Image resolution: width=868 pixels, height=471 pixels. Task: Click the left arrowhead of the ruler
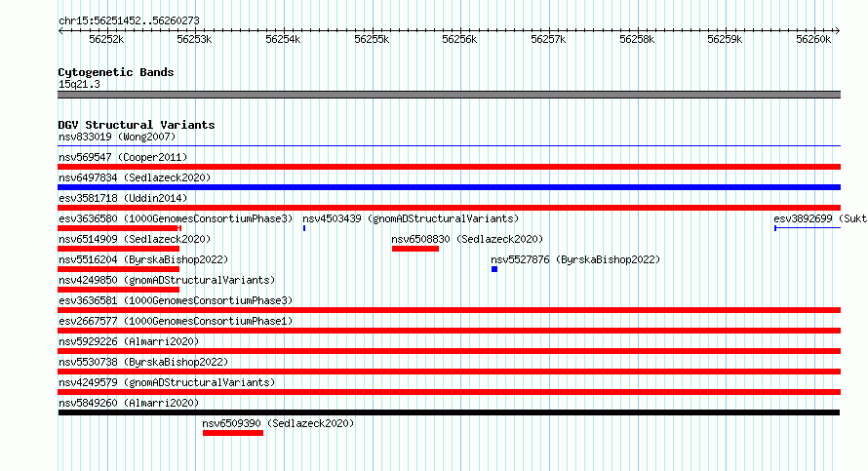point(60,31)
